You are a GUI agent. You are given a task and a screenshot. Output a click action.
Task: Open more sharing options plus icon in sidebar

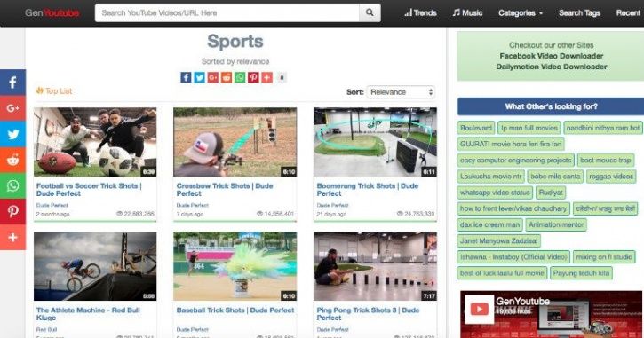pyautogui.click(x=12, y=237)
